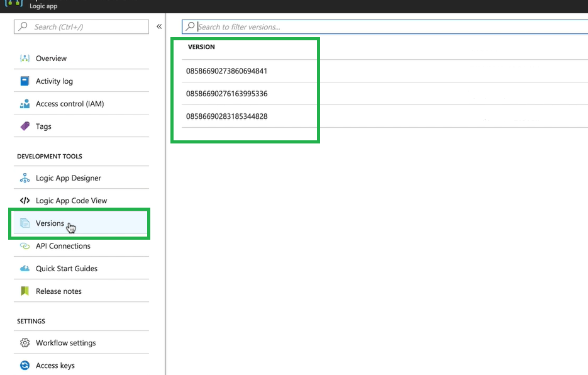Screen dimensions: 588x375
Task: Click the Access control (IAM) people icon
Action: [25, 104]
